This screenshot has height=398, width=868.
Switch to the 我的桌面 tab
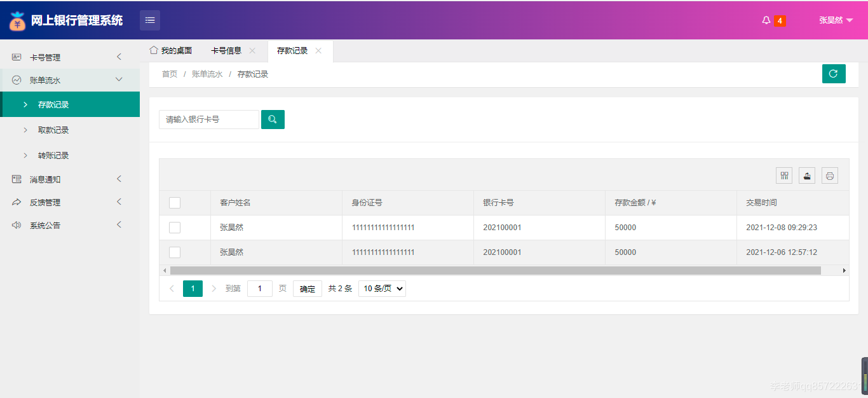pyautogui.click(x=171, y=51)
